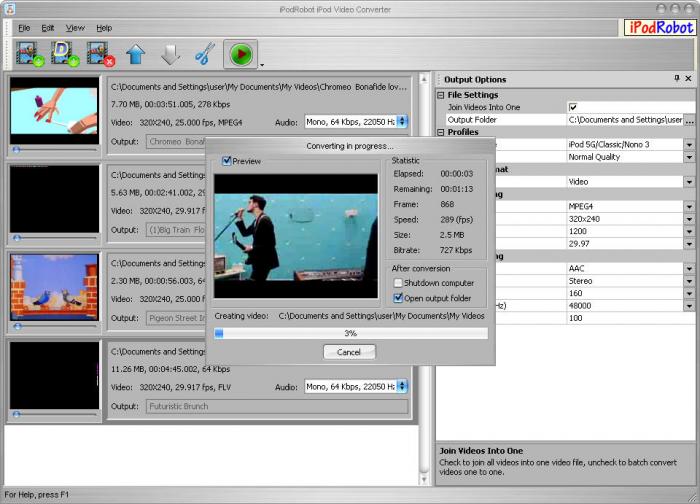Move the video down with the gray arrow

170,54
